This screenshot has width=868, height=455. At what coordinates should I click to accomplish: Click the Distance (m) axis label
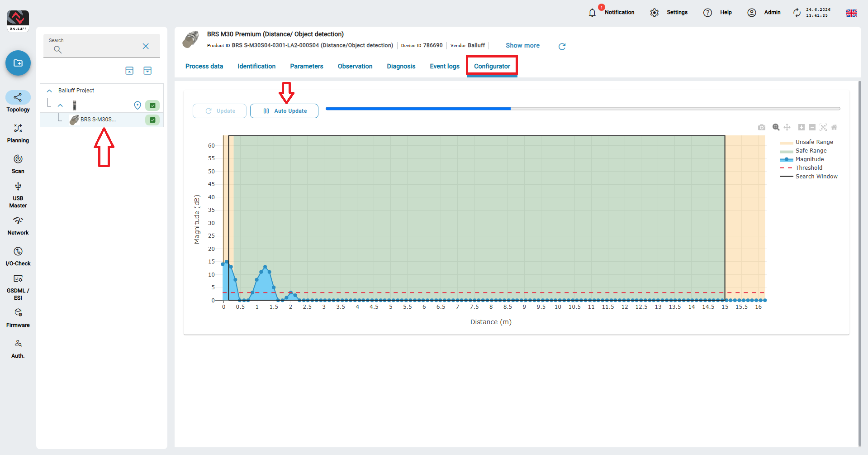point(491,322)
